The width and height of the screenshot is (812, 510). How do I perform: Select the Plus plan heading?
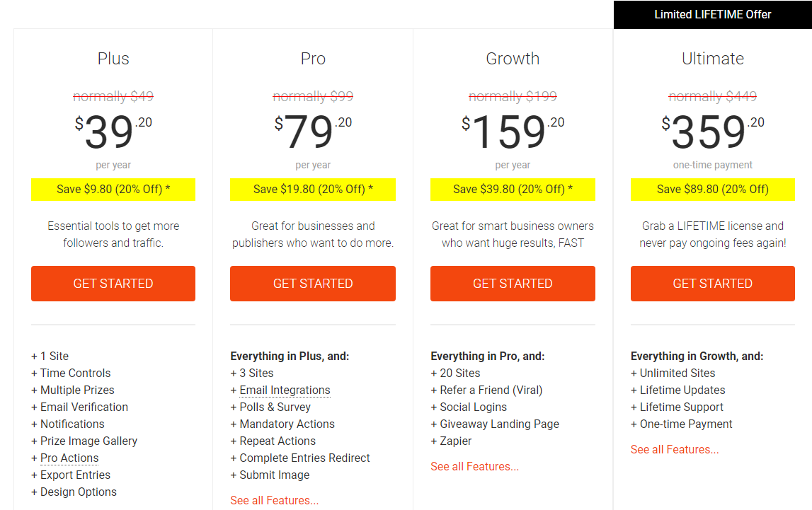coord(113,59)
